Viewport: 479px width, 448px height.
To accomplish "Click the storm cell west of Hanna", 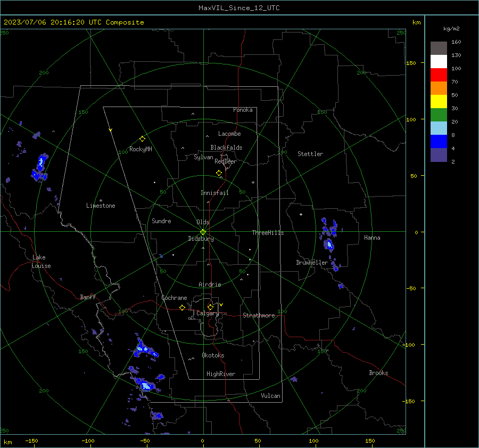I will click(x=329, y=245).
